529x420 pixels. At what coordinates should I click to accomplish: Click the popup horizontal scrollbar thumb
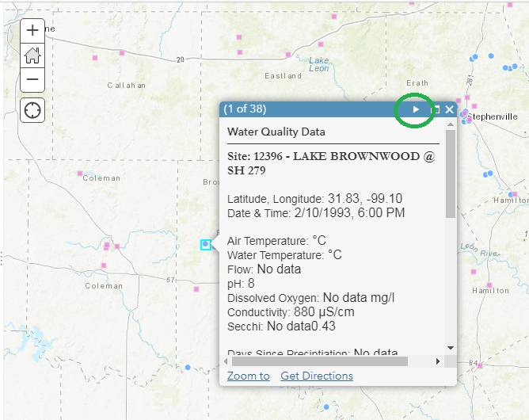320,361
